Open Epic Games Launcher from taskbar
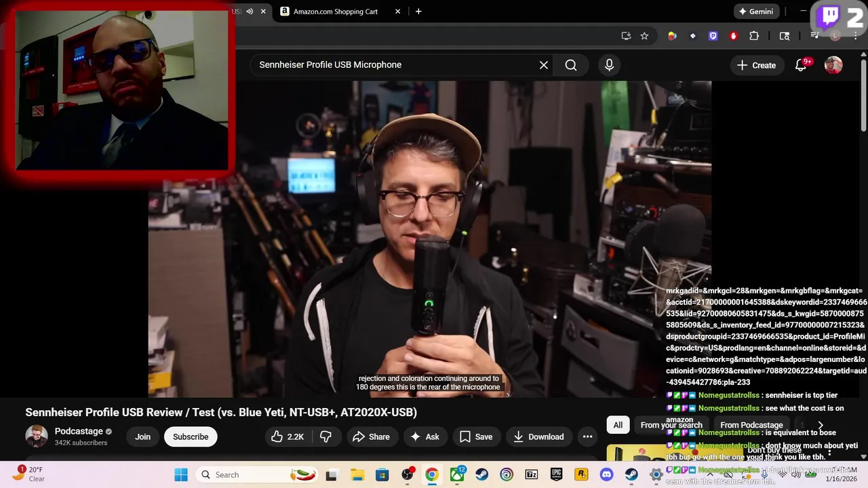Screen dimensions: 868x488 557,474
